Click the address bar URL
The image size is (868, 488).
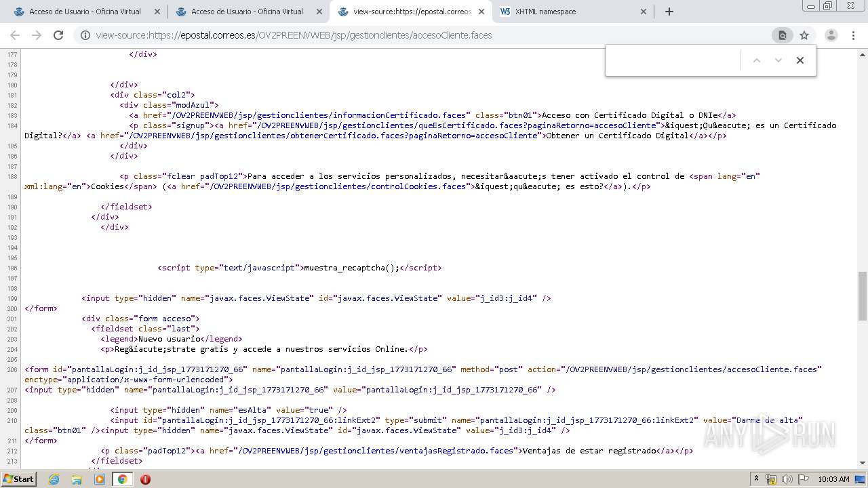tap(294, 35)
